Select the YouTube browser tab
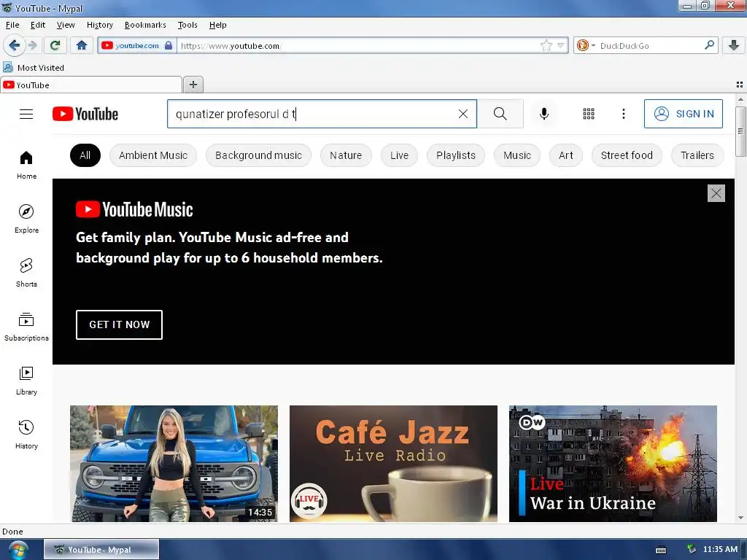 [91, 85]
